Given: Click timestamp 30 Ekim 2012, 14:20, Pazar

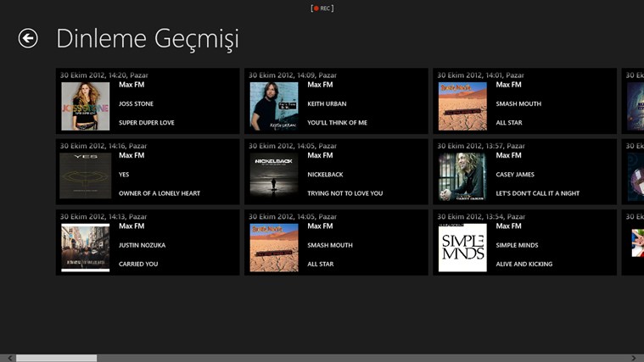Looking at the screenshot, I should (x=104, y=75).
